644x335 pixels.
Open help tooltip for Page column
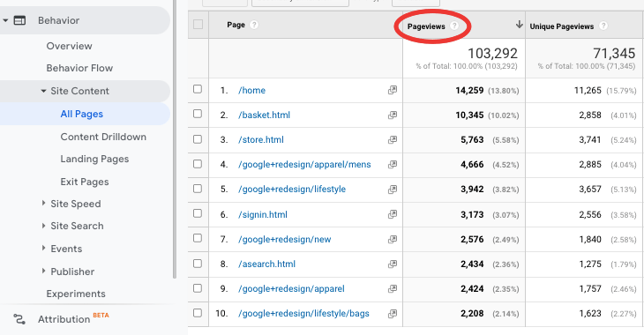254,25
